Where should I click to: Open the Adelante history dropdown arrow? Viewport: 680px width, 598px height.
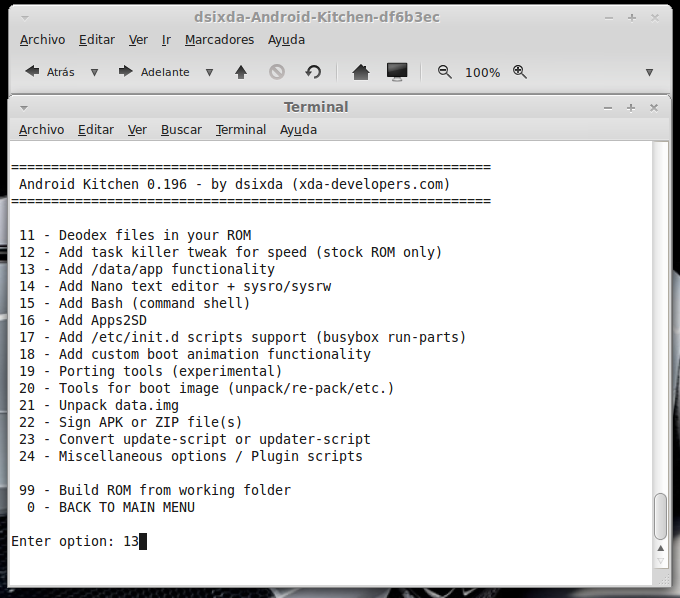point(209,72)
